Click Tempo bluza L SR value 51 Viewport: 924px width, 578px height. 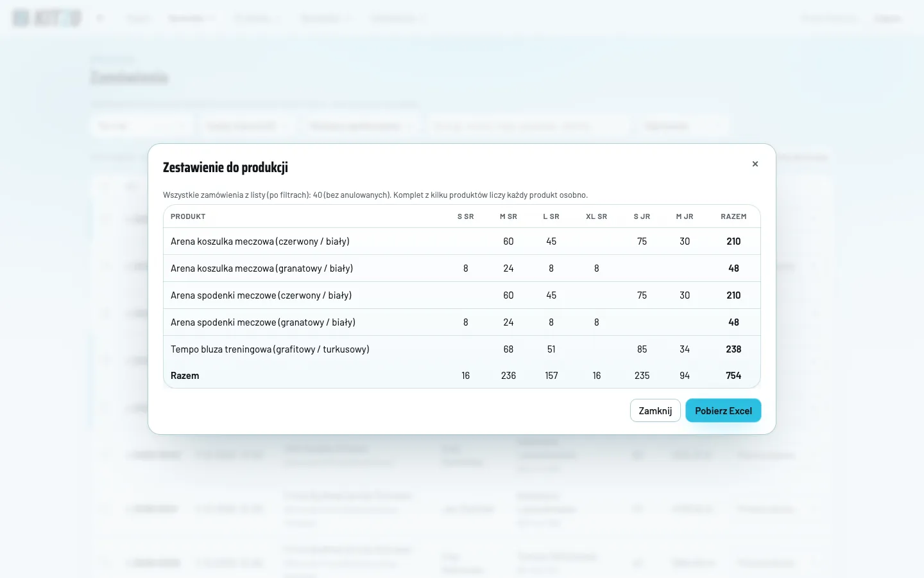point(551,349)
